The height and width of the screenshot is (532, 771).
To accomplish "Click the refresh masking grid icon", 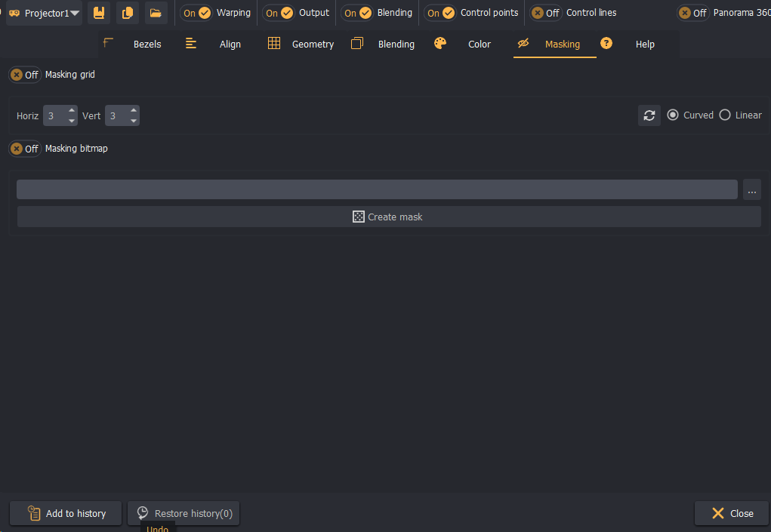I will pyautogui.click(x=649, y=115).
